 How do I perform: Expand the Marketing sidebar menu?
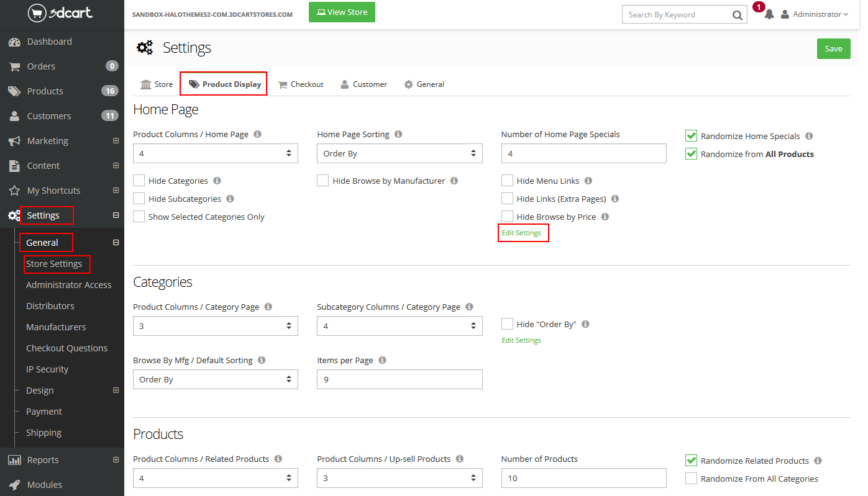coord(116,141)
